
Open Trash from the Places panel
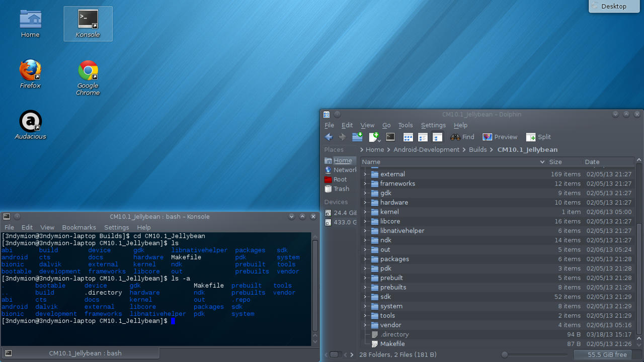click(x=341, y=189)
